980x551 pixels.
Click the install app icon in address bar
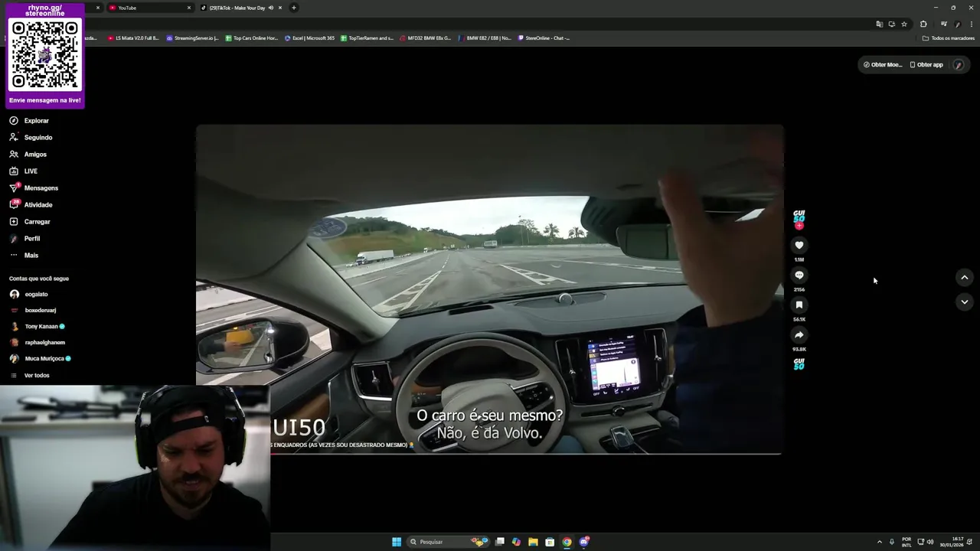pos(891,24)
